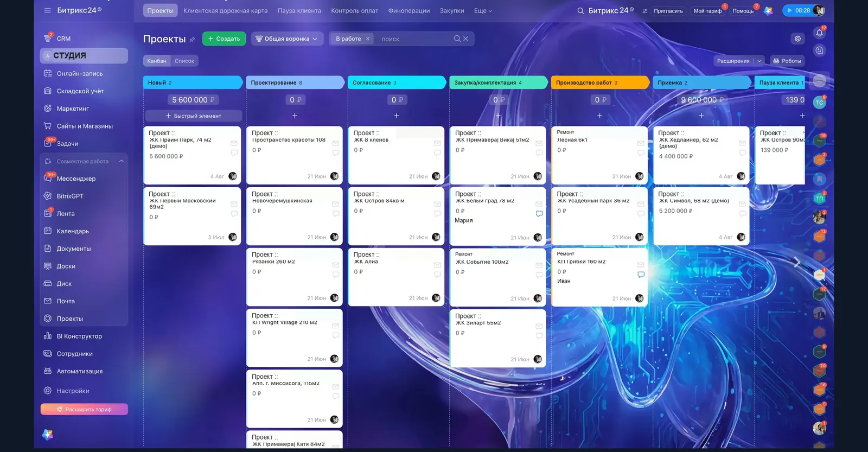
Task: Open the Автоматизация robot icon
Action: pyautogui.click(x=48, y=371)
